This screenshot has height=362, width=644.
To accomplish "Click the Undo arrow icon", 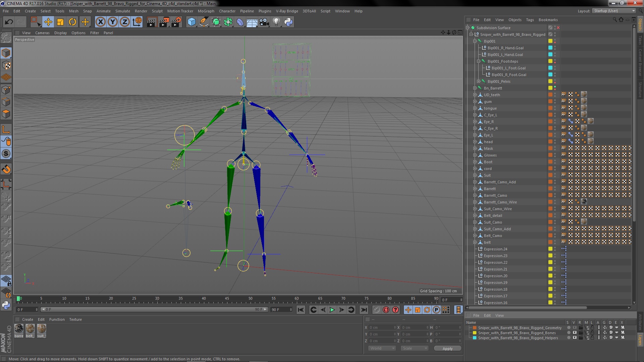I will click(x=9, y=22).
